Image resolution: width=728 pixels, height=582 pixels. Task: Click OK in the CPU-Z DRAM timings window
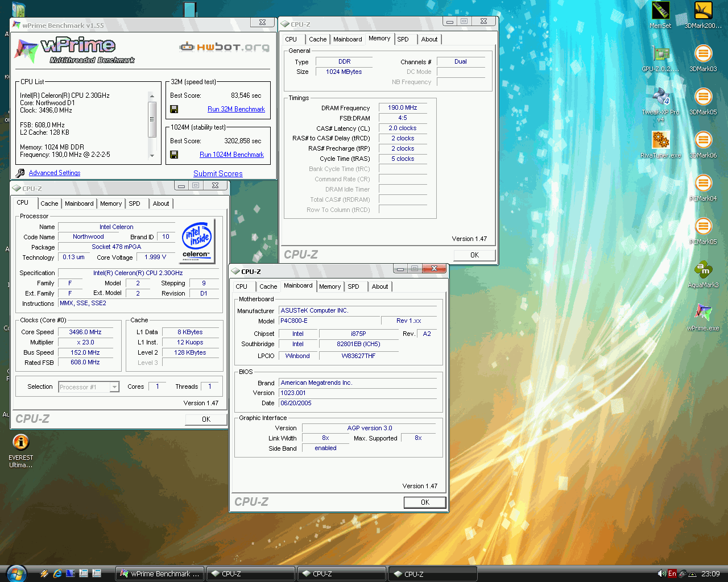[x=474, y=255]
